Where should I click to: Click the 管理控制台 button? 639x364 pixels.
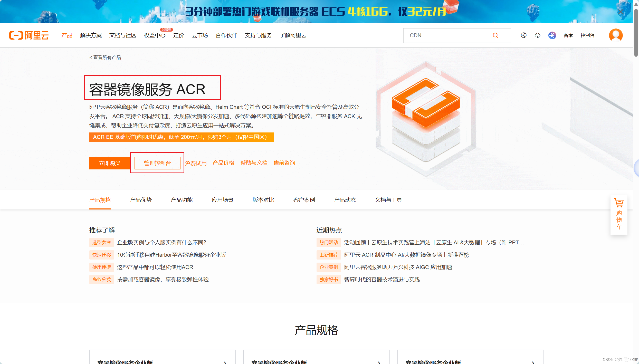coord(157,163)
